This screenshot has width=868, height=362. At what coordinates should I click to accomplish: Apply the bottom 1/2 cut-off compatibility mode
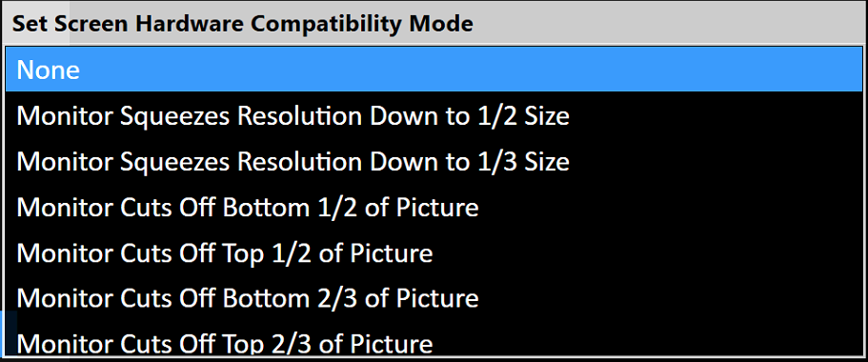434,207
